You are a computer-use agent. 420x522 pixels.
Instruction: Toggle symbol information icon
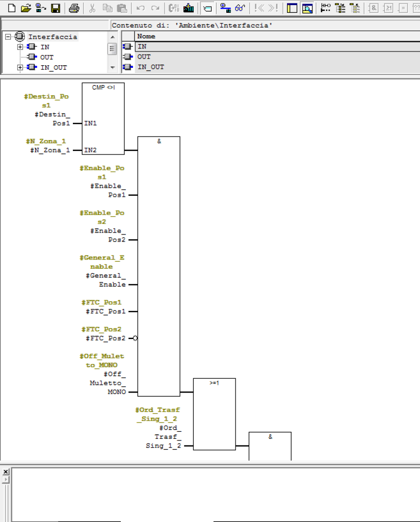pyautogui.click(x=340, y=8)
